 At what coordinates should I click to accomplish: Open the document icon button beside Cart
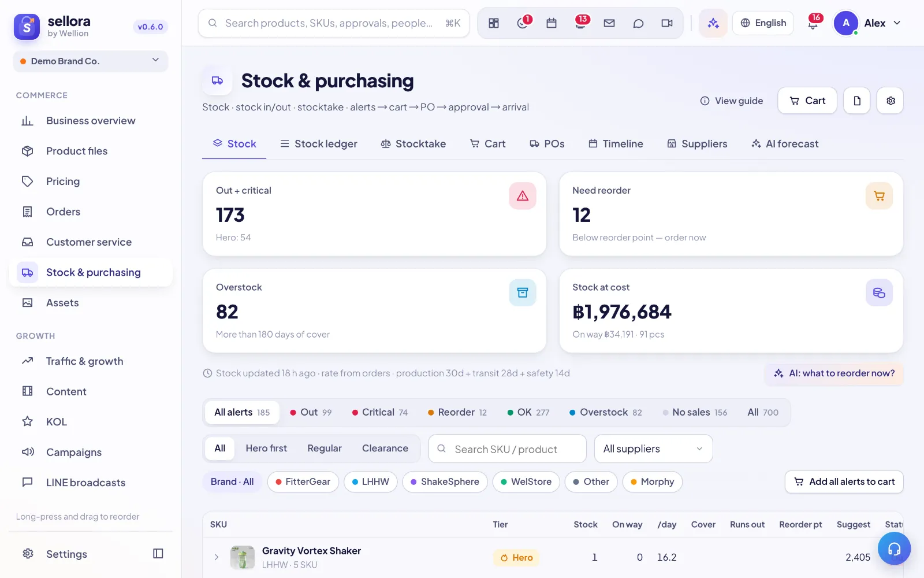(x=857, y=101)
